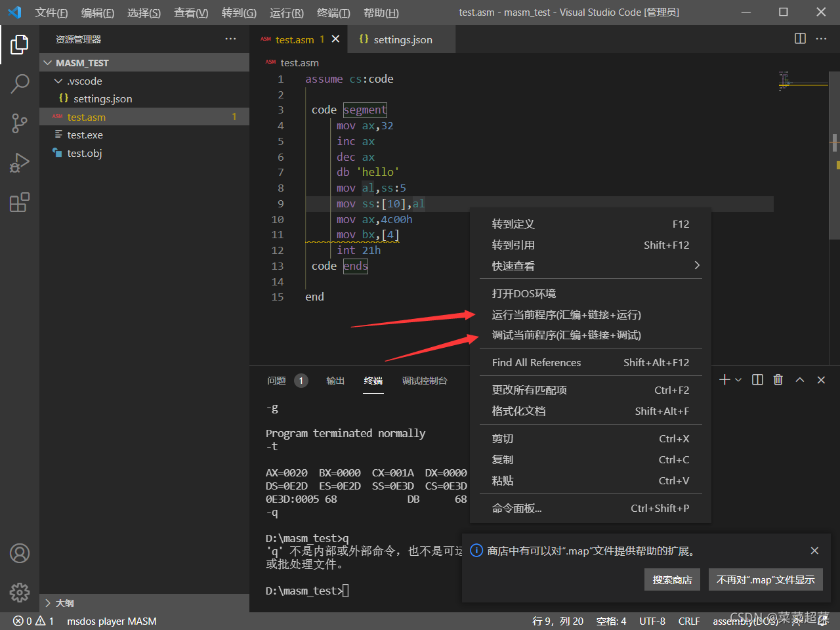Screen dimensions: 840x630
Task: Select the 终端 terminal panel tab
Action: (x=373, y=381)
